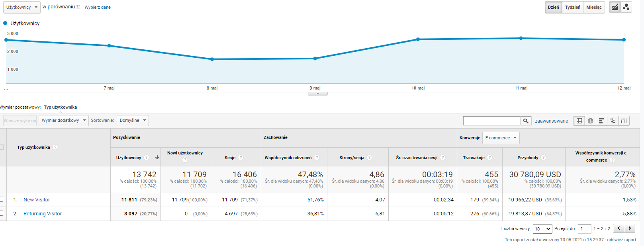
Task: Click the Przejdź do page number field
Action: [585, 228]
